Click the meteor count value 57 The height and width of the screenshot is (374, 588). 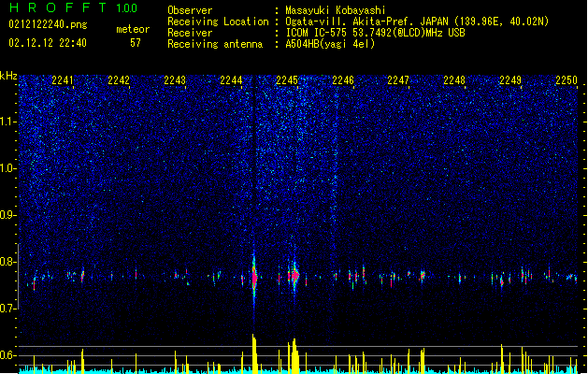pos(136,43)
